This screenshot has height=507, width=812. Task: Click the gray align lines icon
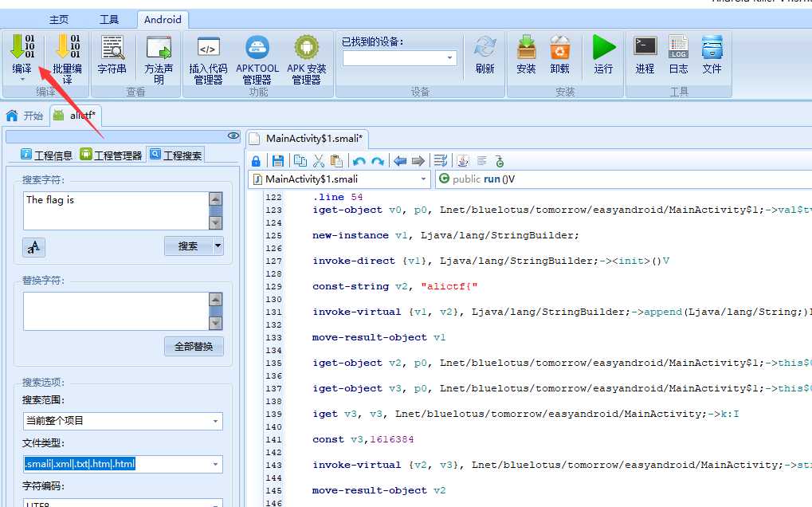[x=481, y=161]
